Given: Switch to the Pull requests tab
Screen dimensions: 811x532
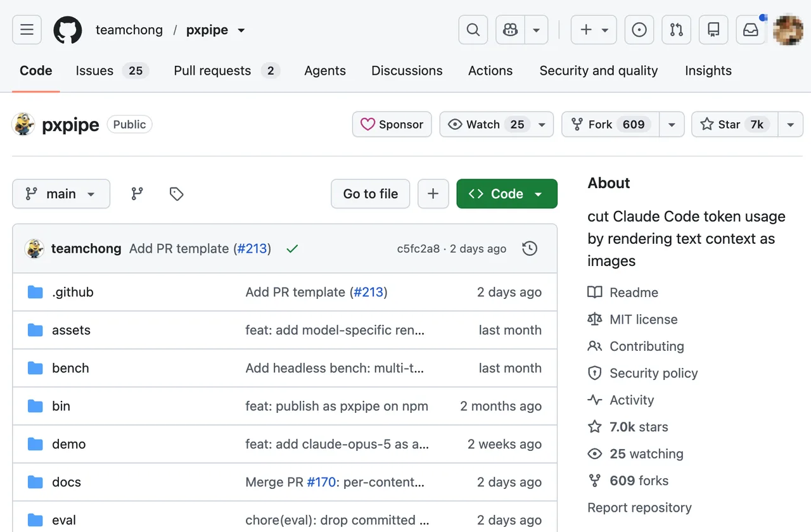Looking at the screenshot, I should [227, 71].
